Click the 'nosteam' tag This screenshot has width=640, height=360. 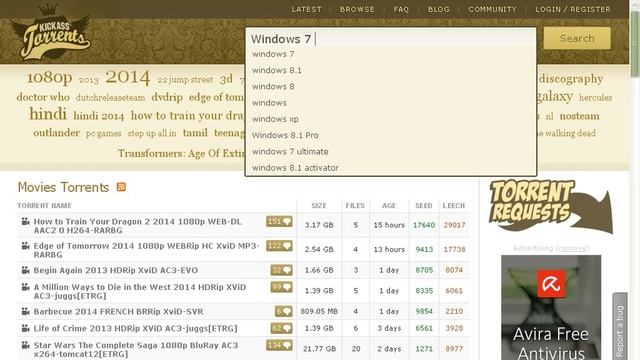pyautogui.click(x=580, y=116)
